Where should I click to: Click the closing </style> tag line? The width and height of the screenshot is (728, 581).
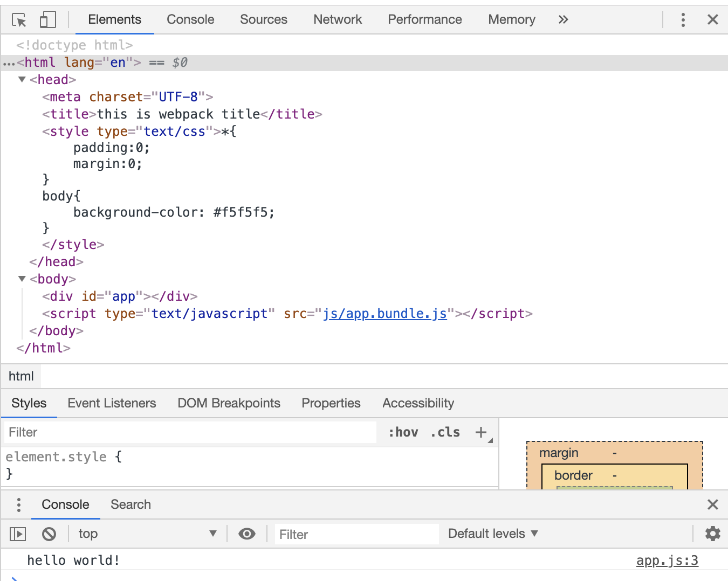point(73,245)
